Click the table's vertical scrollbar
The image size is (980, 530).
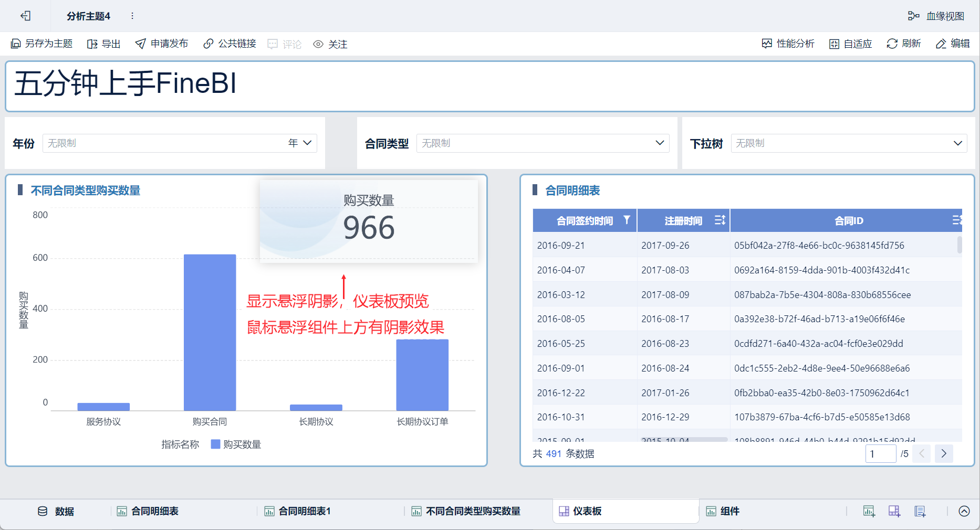[x=960, y=245]
